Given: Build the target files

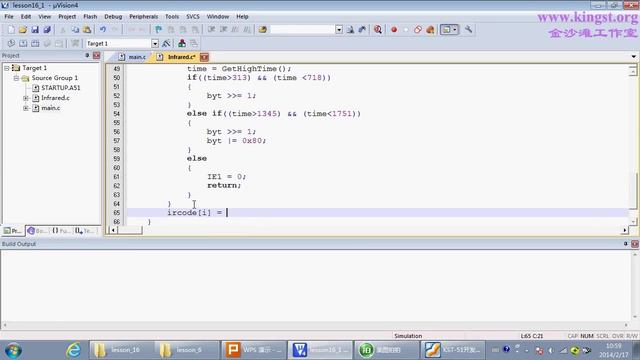Looking at the screenshot, I should coord(23,43).
